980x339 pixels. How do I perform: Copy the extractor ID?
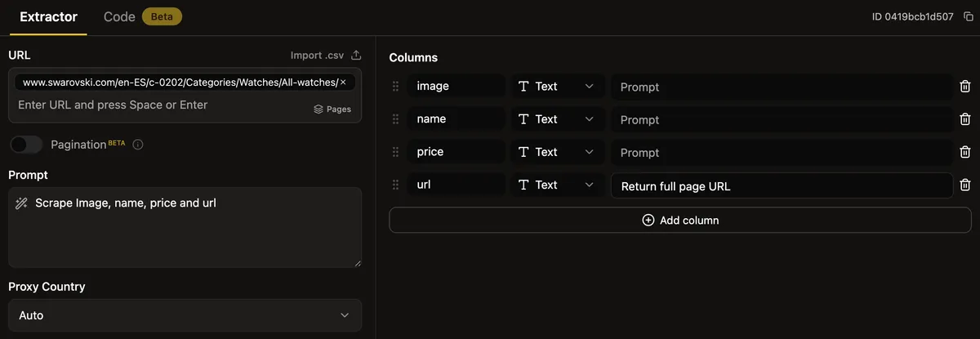(x=969, y=17)
